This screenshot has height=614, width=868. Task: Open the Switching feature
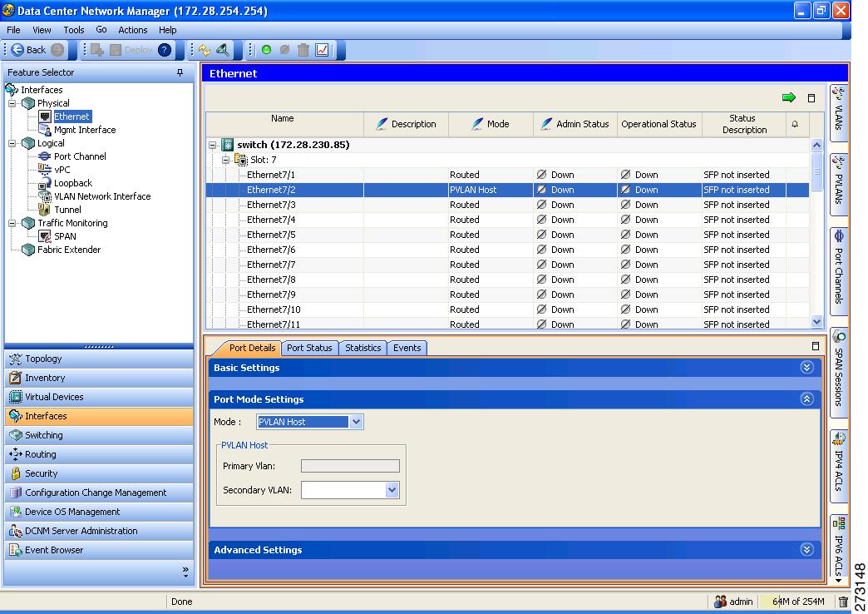pos(99,435)
